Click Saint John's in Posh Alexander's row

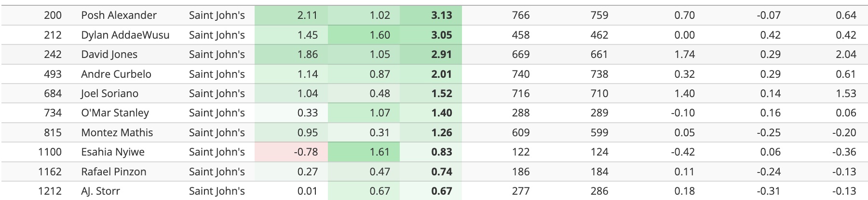click(217, 15)
